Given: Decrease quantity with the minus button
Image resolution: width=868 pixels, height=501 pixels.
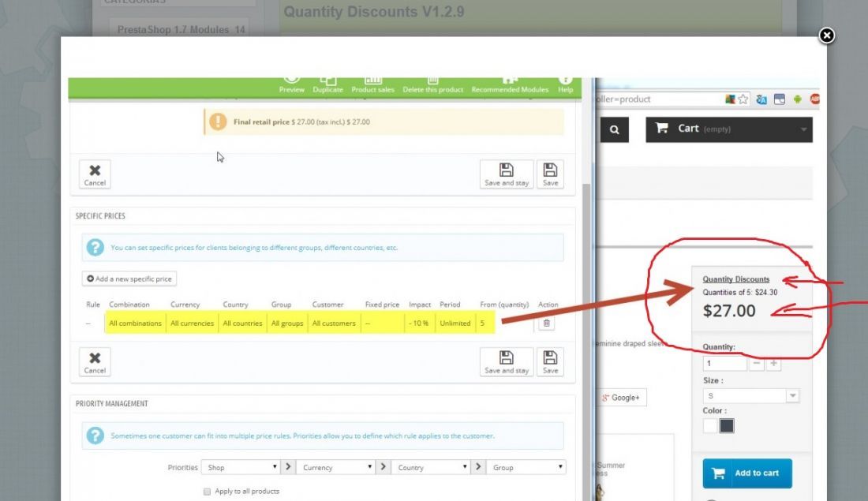Looking at the screenshot, I should 756,363.
